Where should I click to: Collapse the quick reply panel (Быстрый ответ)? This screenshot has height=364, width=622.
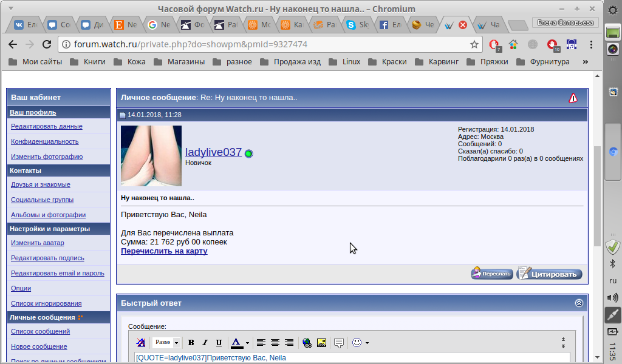pos(579,303)
